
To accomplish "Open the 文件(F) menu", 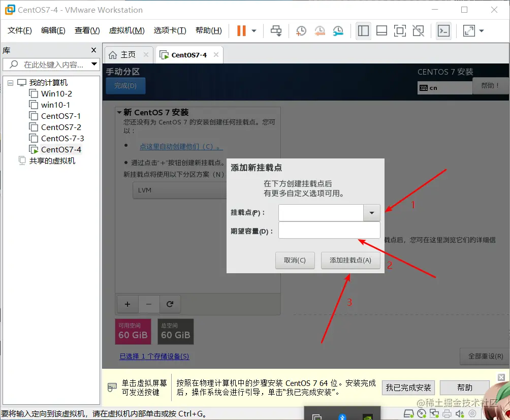I will (19, 30).
